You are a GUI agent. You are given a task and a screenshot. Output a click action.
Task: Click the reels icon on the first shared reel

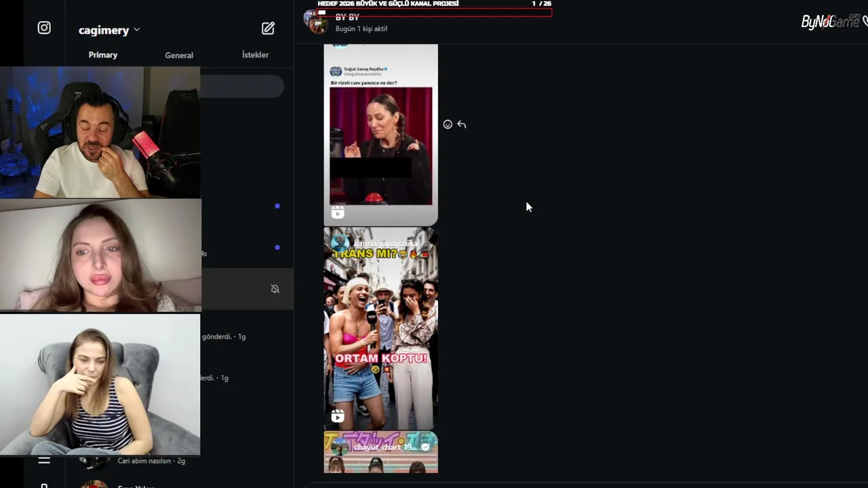click(x=338, y=213)
